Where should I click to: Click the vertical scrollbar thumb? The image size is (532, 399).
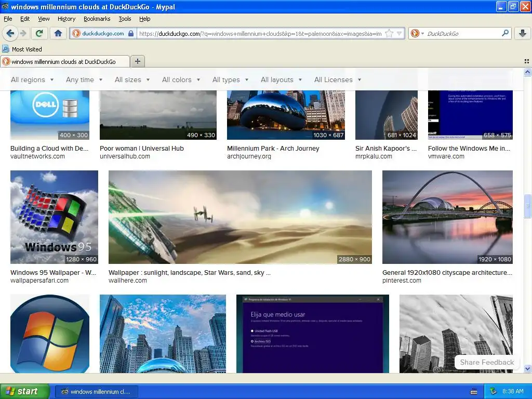pyautogui.click(x=527, y=206)
